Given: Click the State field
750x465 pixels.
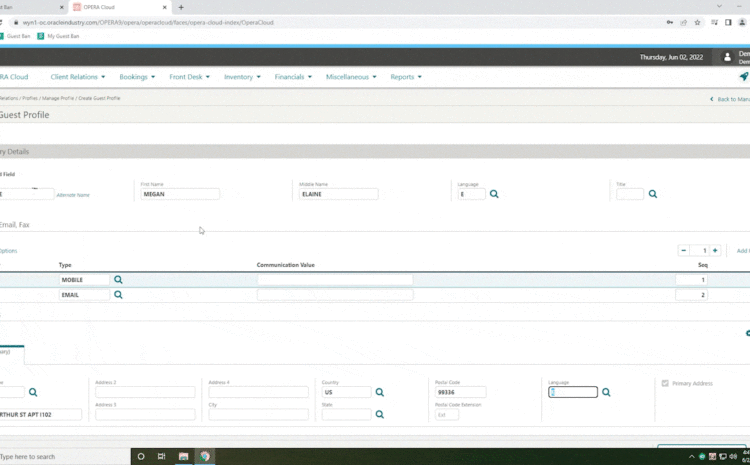Looking at the screenshot, I should 346,414.
